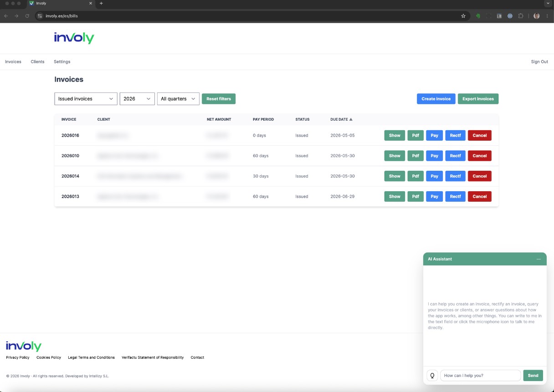Click Rectf for invoice 2026013
The width and height of the screenshot is (554, 392).
(456, 197)
